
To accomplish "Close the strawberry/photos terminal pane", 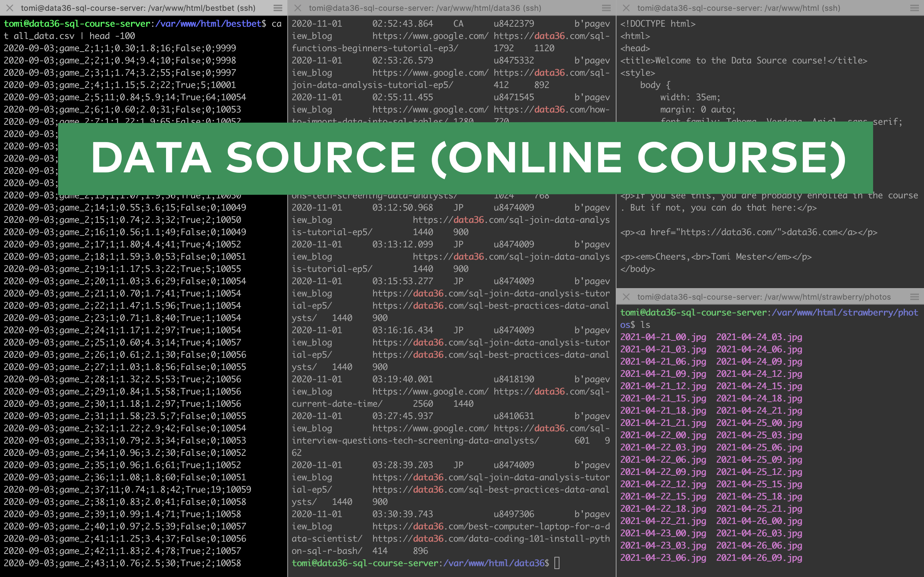I will (626, 296).
